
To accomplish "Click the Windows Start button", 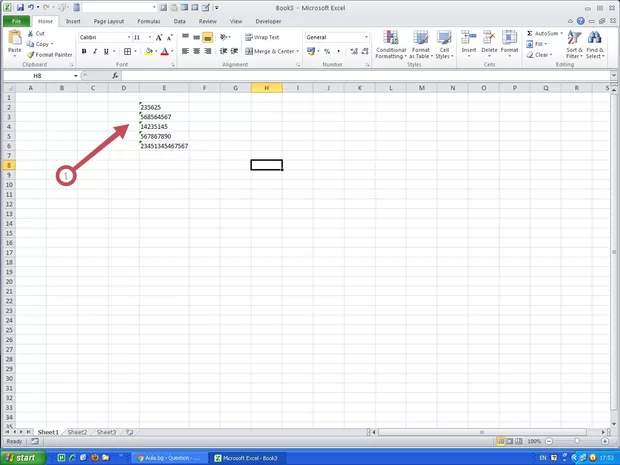I will click(20, 457).
